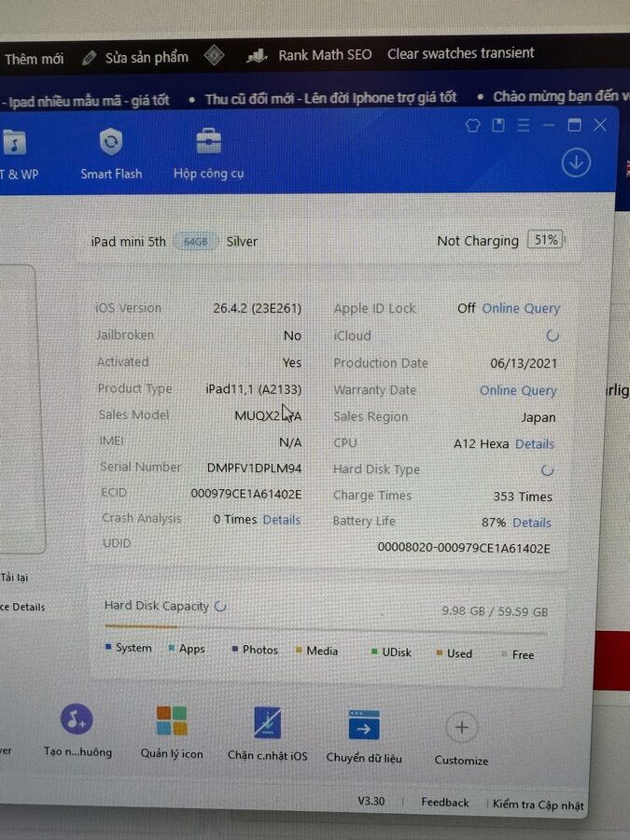Screen dimensions: 630x840
Task: Click the 51% battery indicator
Action: pos(546,240)
